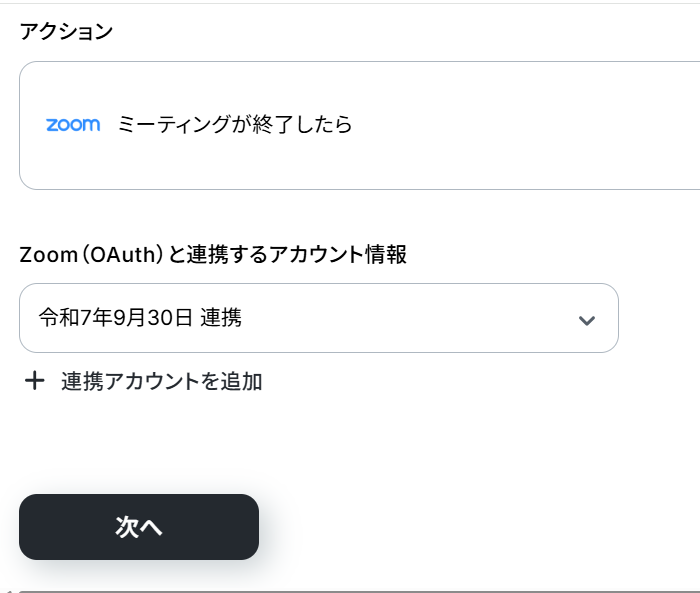The width and height of the screenshot is (700, 593).
Task: Toggle the account list with the down chevron
Action: coord(587,320)
